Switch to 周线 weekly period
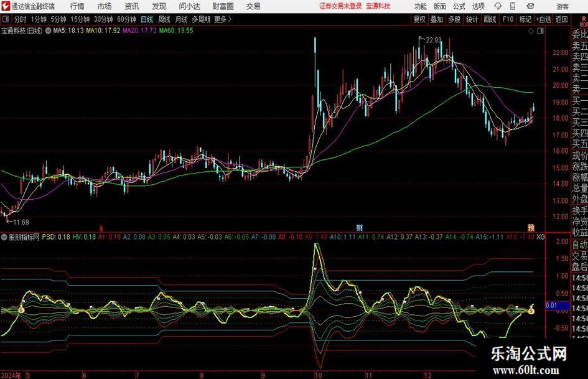Screen dimensions: 588x379 [x=164, y=19]
